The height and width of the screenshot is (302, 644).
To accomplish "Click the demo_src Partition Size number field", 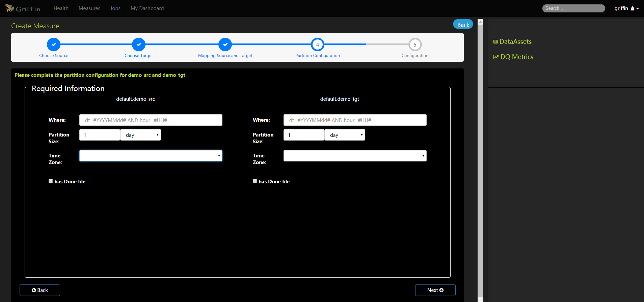I will [x=100, y=135].
